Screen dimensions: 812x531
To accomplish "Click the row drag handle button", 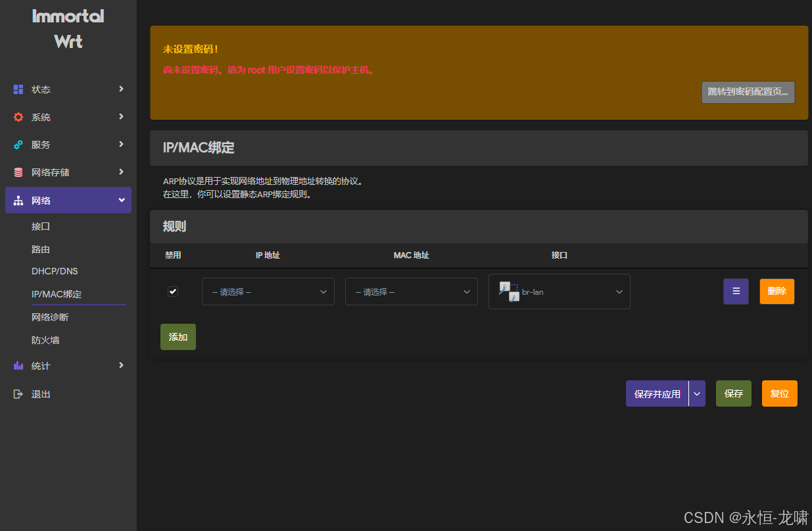I will coord(736,291).
